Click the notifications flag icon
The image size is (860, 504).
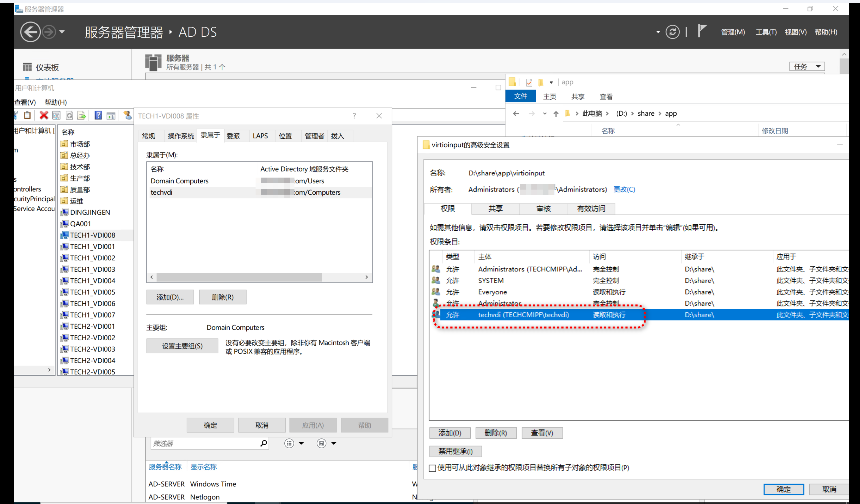[702, 31]
